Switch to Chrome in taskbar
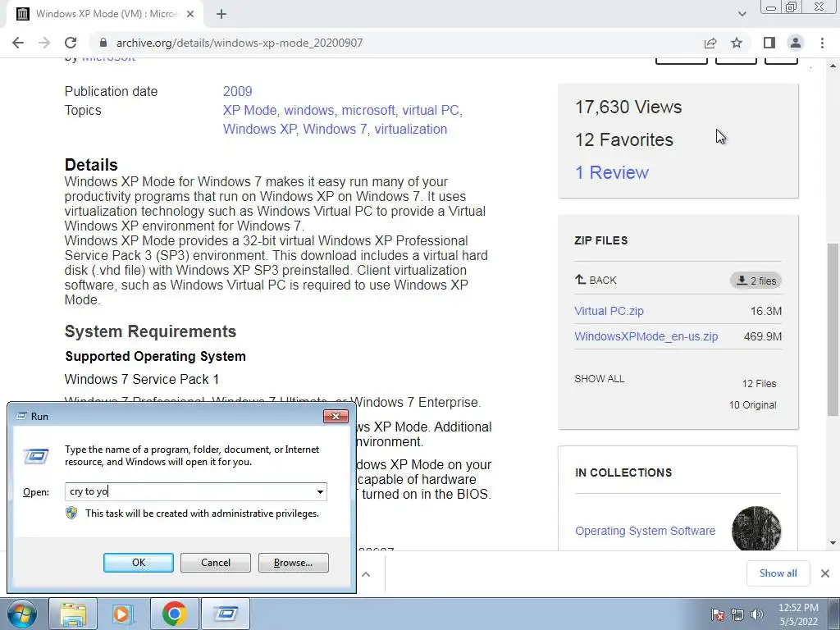The width and height of the screenshot is (840, 630). point(174,614)
